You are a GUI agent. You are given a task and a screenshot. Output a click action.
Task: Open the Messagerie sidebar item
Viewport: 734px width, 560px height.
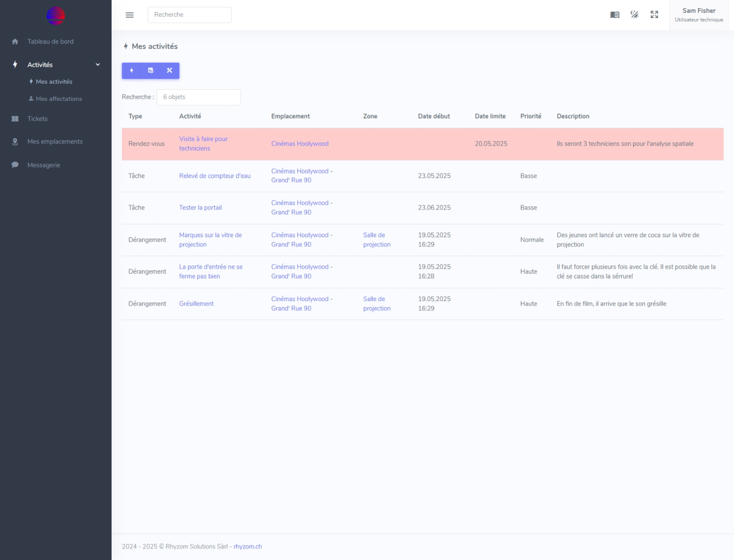(44, 165)
